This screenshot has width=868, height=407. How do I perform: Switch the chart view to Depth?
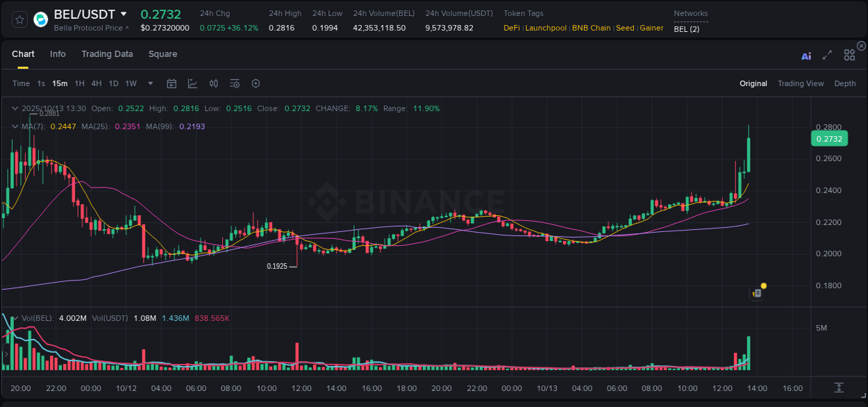point(845,83)
